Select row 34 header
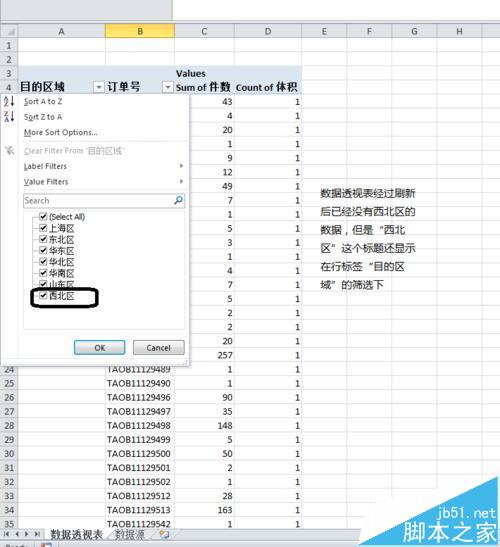 (x=9, y=510)
